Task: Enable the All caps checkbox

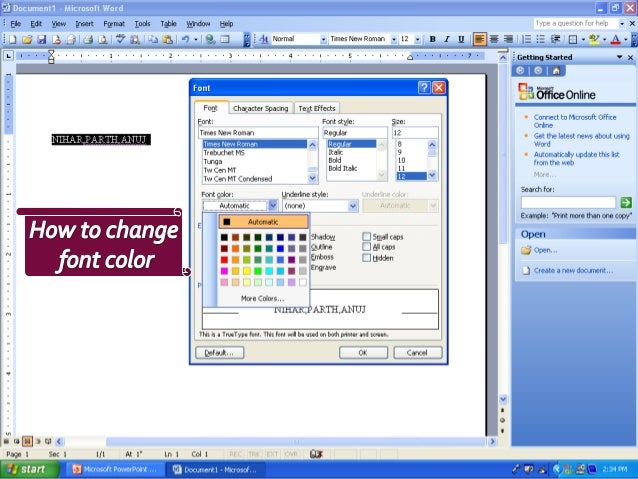Action: point(367,247)
